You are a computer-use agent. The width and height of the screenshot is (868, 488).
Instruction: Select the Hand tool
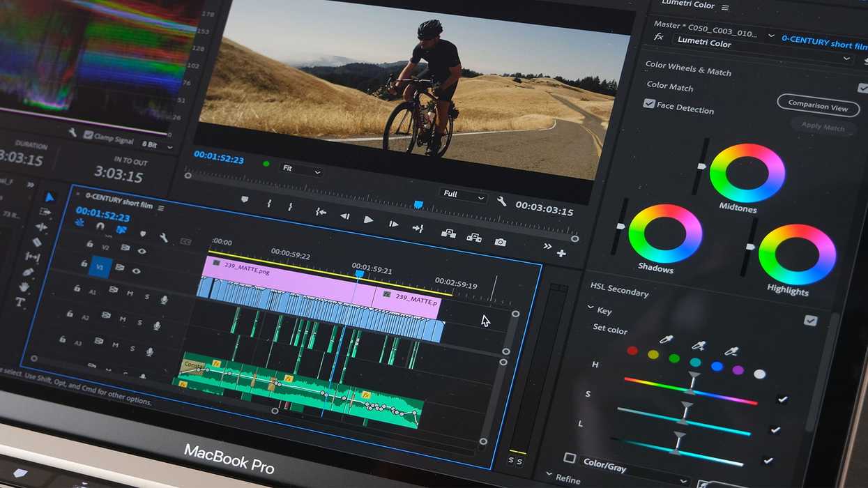24,287
